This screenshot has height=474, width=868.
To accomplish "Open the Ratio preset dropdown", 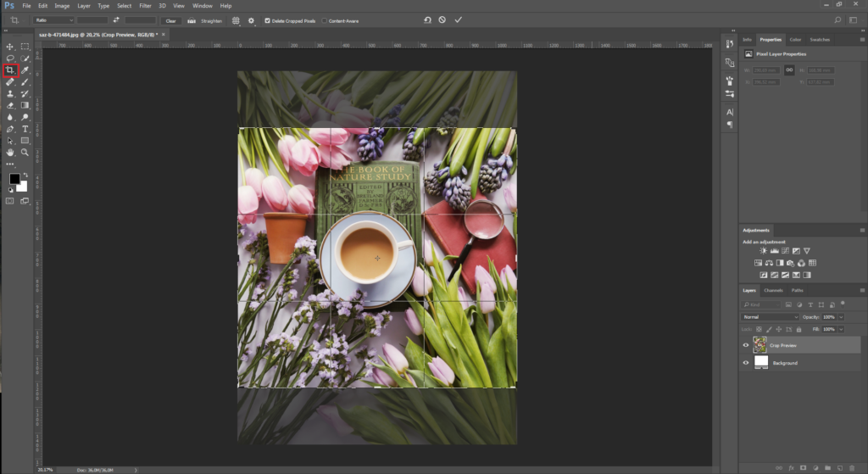I will pyautogui.click(x=53, y=20).
